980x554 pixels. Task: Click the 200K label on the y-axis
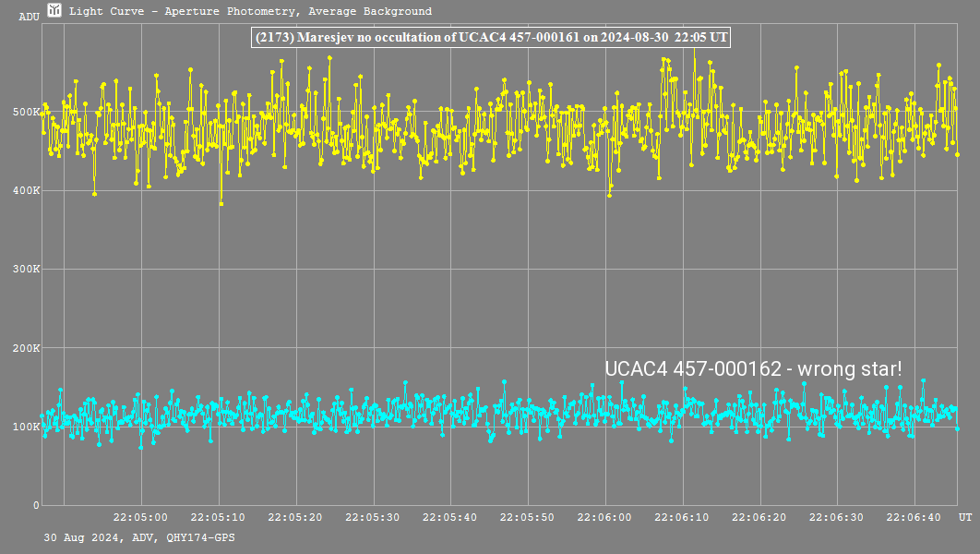(x=25, y=349)
